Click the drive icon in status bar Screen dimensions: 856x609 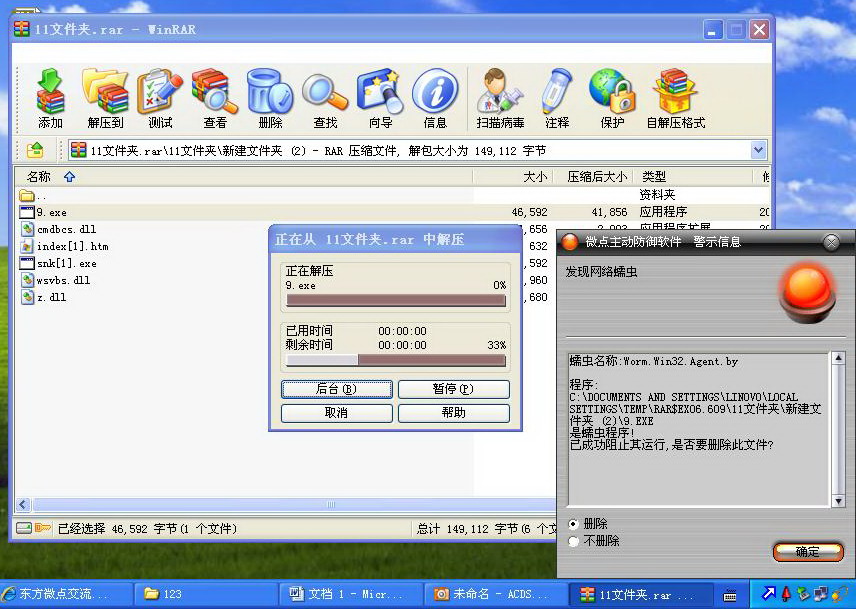[24, 528]
